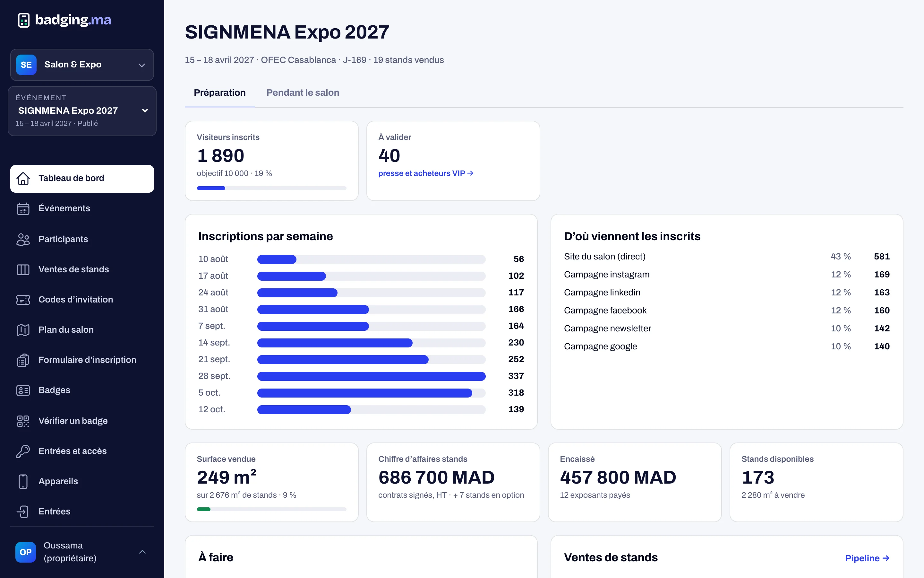Click the Chiffre d'affaires stands card
Screen dimensions: 924x578
click(453, 482)
